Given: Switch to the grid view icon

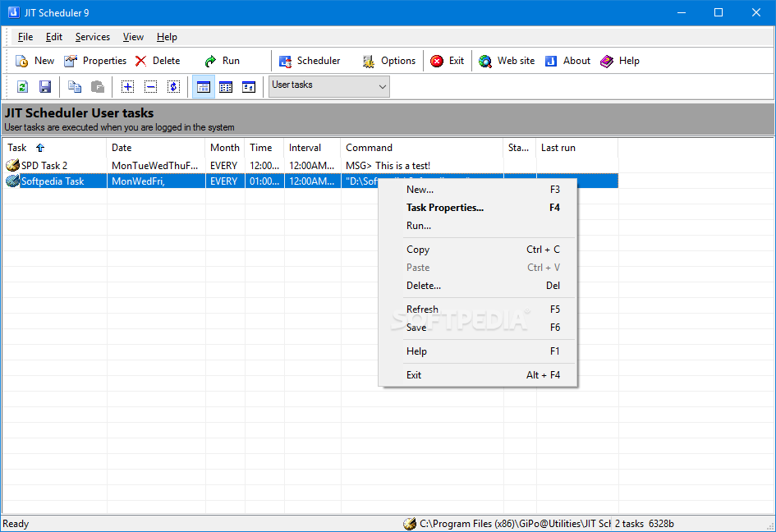Looking at the screenshot, I should point(226,87).
